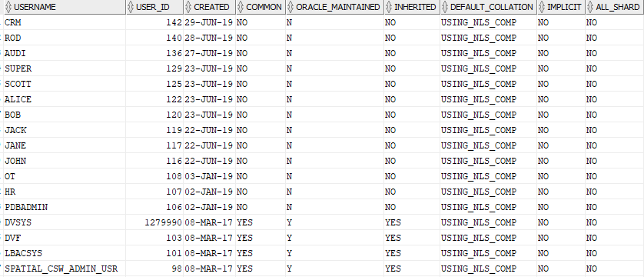Click sort arrows icon beside CREATED header
The height and width of the screenshot is (277, 644).
coord(188,7)
